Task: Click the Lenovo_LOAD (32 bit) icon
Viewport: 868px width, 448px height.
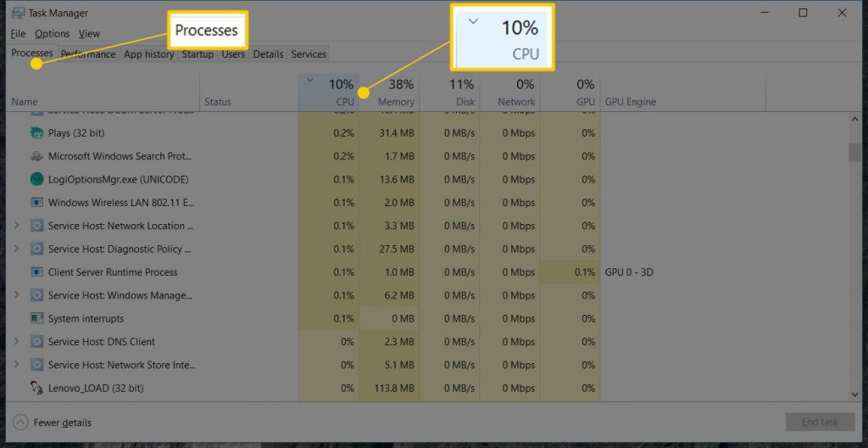Action: click(37, 389)
